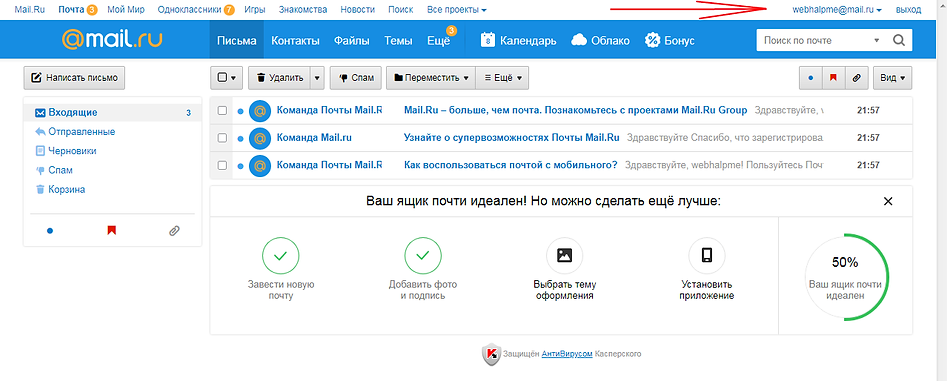Filter attachments via toolbar paperclip

[856, 78]
